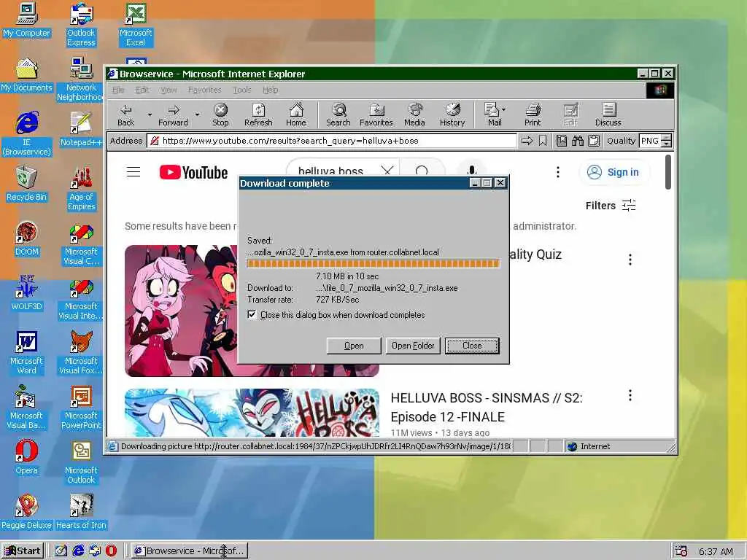This screenshot has height=560, width=747.
Task: Click Open in Download complete dialog
Action: [x=354, y=346]
